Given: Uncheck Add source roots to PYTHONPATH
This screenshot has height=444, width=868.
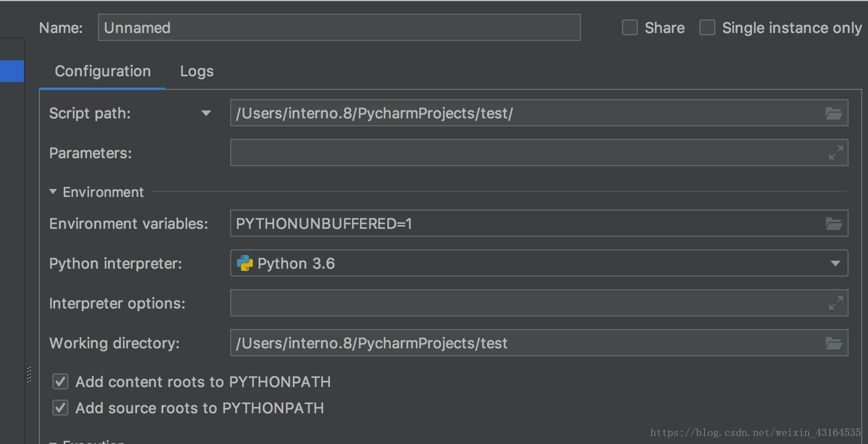Looking at the screenshot, I should pyautogui.click(x=60, y=408).
